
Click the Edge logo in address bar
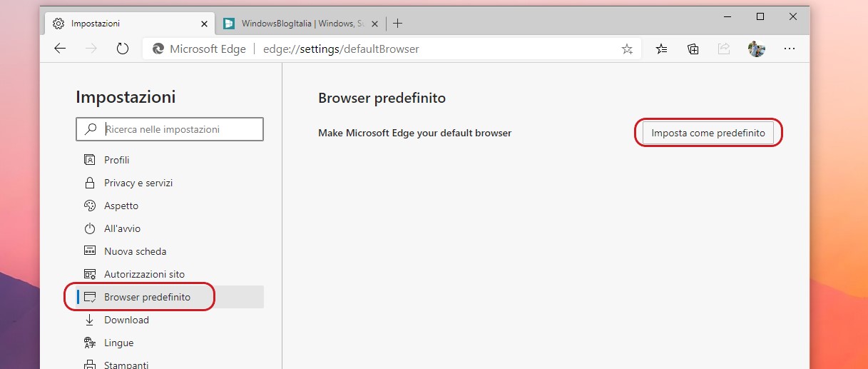pos(157,49)
